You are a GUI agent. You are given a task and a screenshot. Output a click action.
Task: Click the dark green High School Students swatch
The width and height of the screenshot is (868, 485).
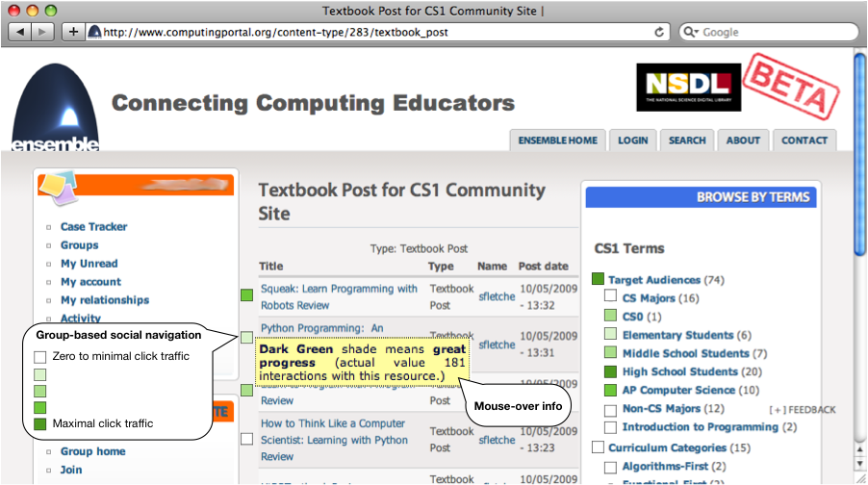click(x=611, y=371)
